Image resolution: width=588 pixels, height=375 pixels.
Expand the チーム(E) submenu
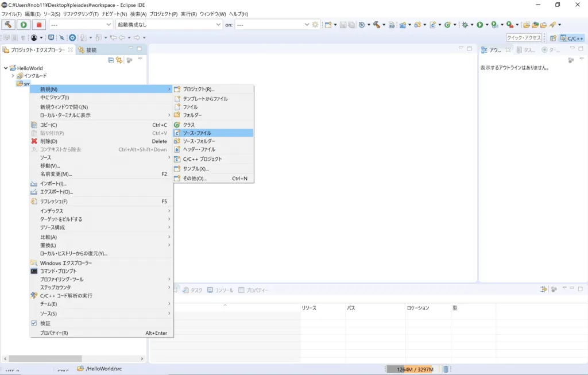(x=101, y=304)
